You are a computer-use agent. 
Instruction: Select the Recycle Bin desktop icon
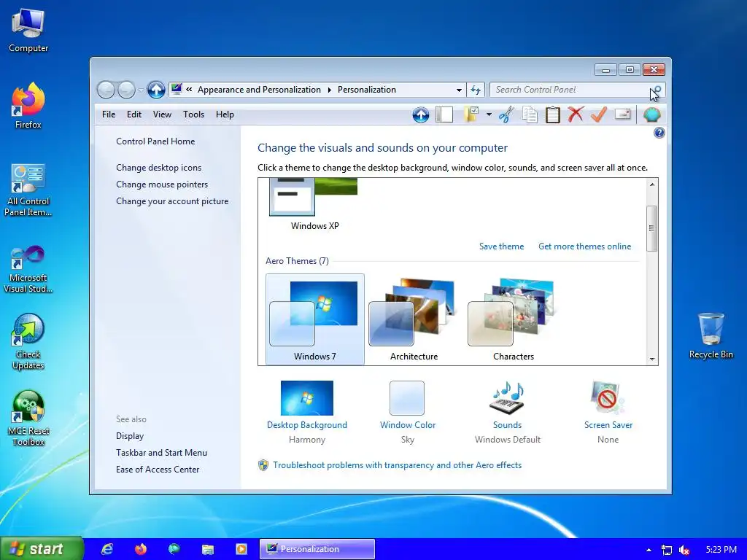point(711,335)
